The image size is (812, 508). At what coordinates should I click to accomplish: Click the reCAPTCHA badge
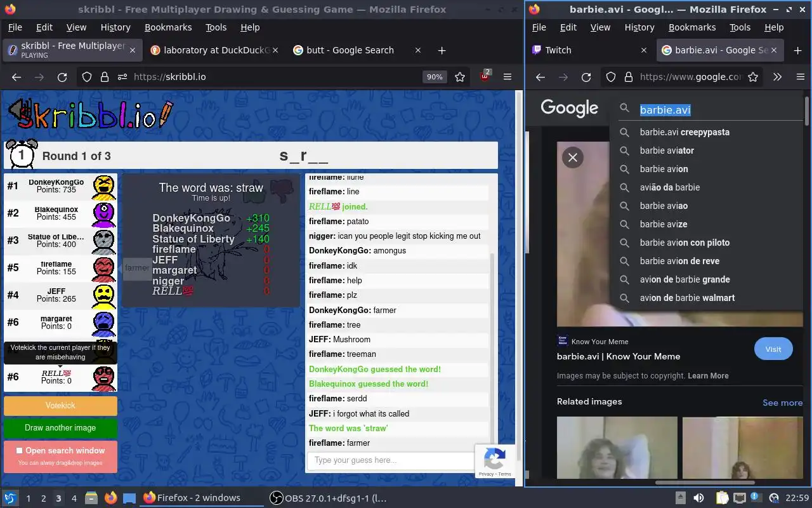click(x=495, y=461)
